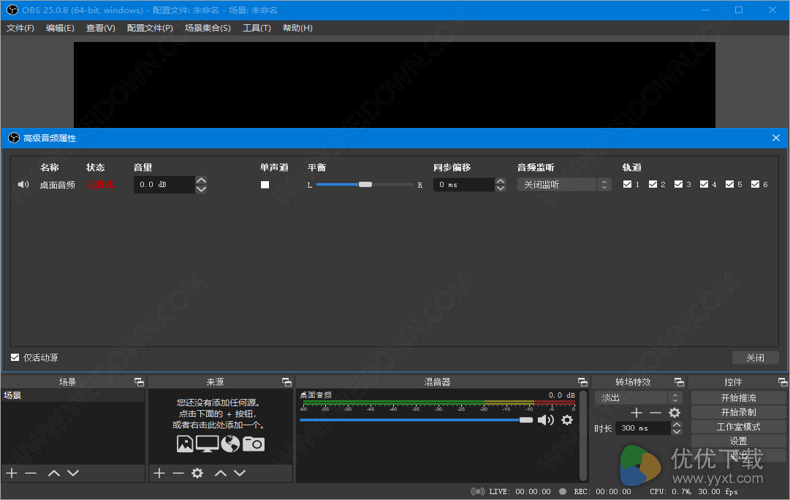Open the audio monitoring dropdown
The image size is (790, 500).
coord(564,184)
